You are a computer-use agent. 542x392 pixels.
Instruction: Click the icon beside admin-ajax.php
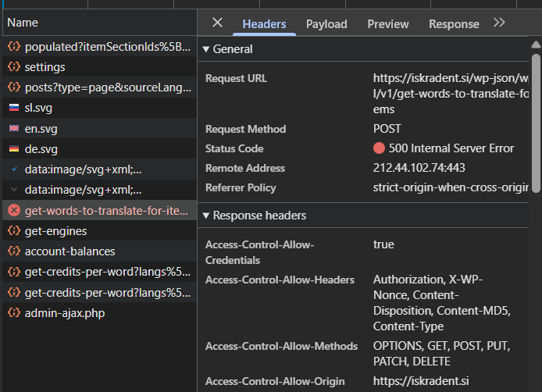(x=13, y=313)
